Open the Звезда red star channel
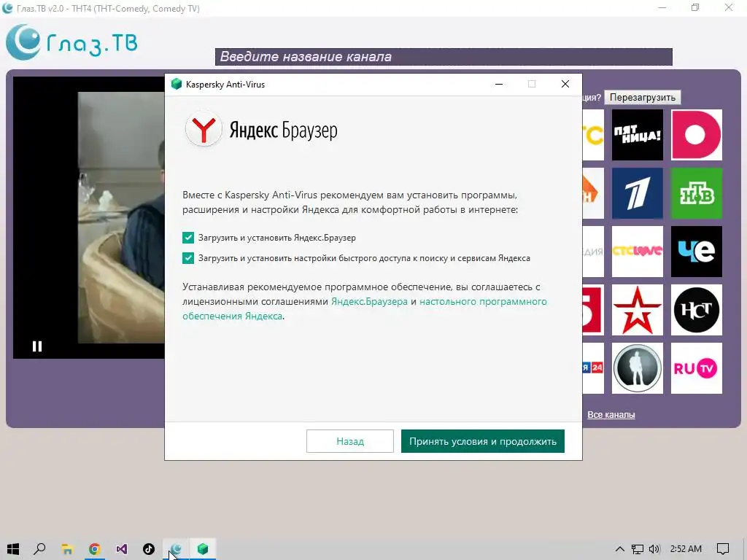This screenshot has height=560, width=747. (x=637, y=309)
